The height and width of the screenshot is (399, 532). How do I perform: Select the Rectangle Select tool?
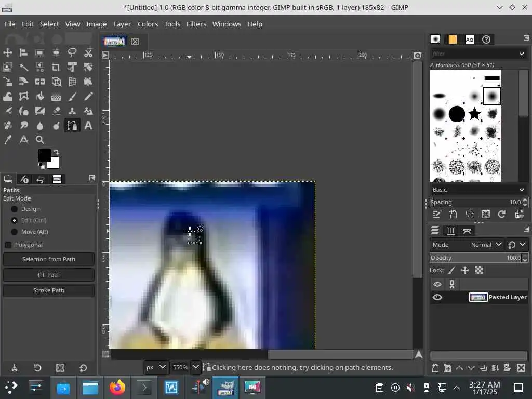coord(39,52)
